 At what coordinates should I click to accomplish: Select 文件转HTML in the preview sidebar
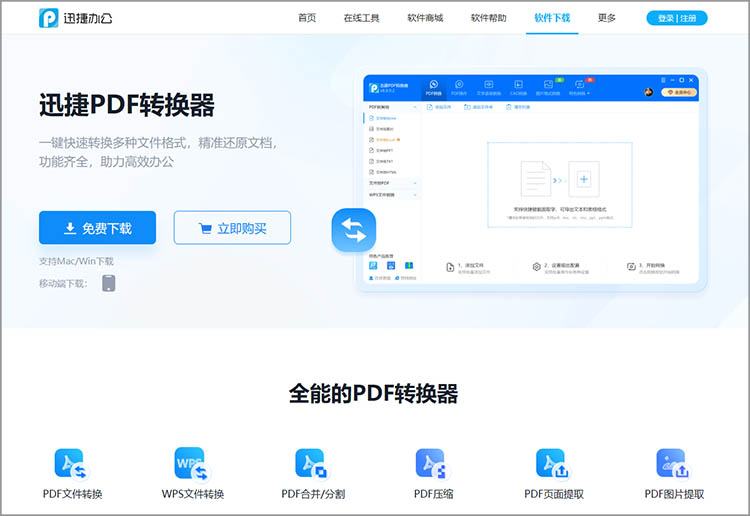tap(383, 172)
